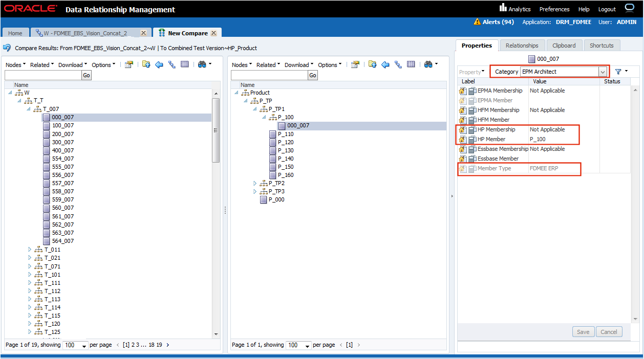Switch to the Relationships tab
Viewport: 644px width, 359px height.
(x=522, y=45)
